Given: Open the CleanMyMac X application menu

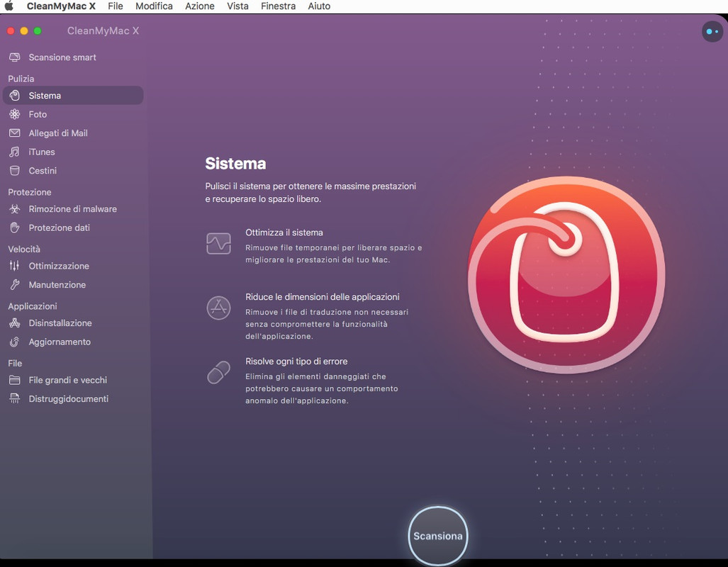Looking at the screenshot, I should (x=61, y=6).
